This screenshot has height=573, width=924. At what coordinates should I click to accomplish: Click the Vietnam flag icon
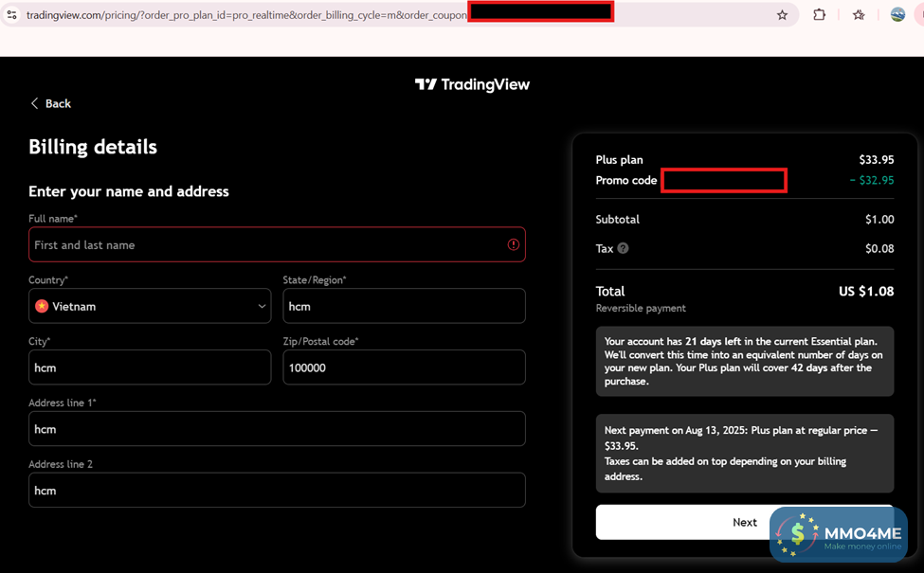(42, 306)
